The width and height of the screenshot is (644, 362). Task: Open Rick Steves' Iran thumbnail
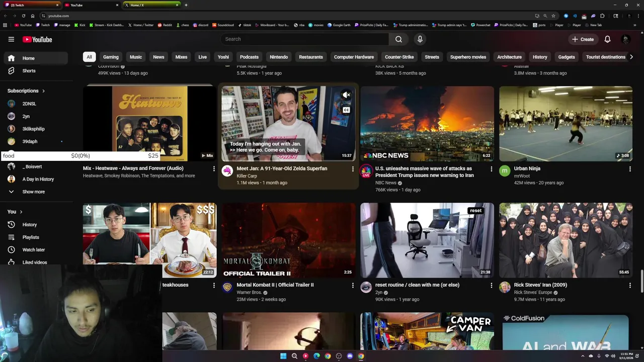coord(566,240)
